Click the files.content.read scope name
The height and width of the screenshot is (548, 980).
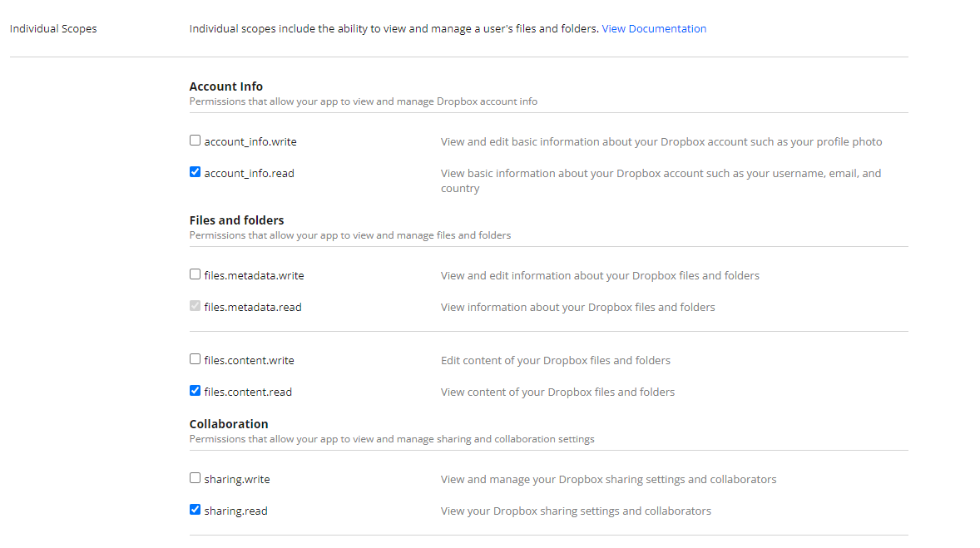[x=246, y=392]
